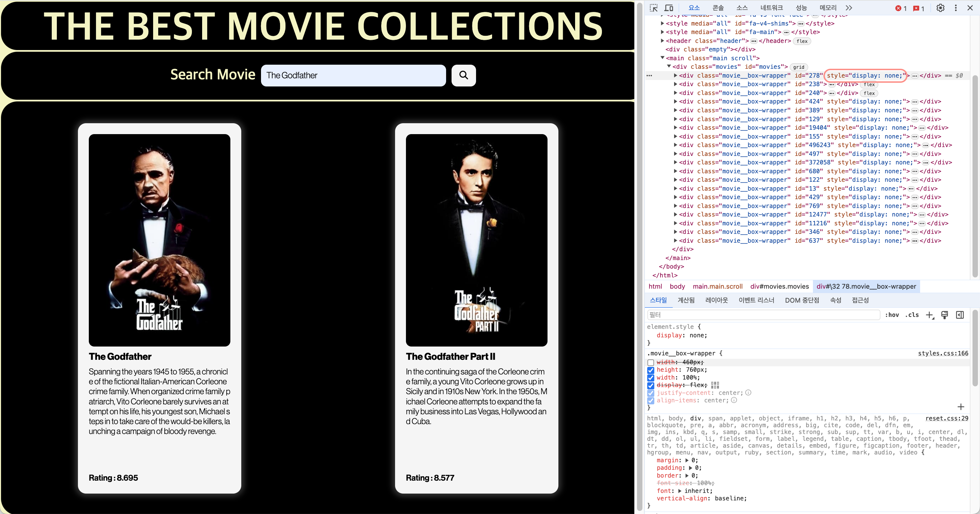The height and width of the screenshot is (514, 980).
Task: Expand the header class="header" node
Action: (662, 41)
